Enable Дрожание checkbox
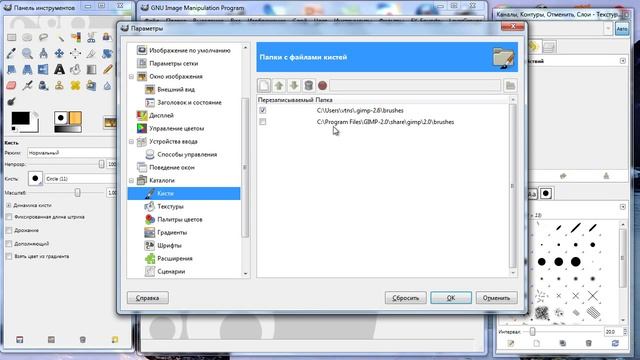This screenshot has height=360, width=640. tap(9, 230)
